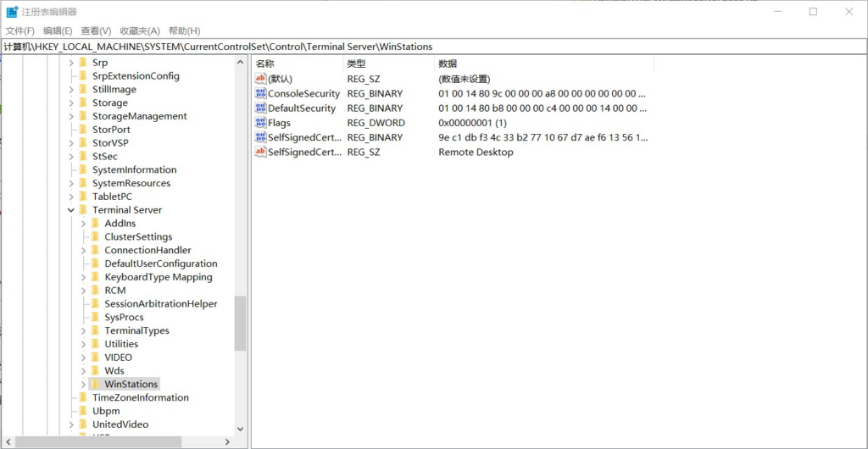Select the WinStations tree item
The image size is (868, 449).
click(131, 385)
